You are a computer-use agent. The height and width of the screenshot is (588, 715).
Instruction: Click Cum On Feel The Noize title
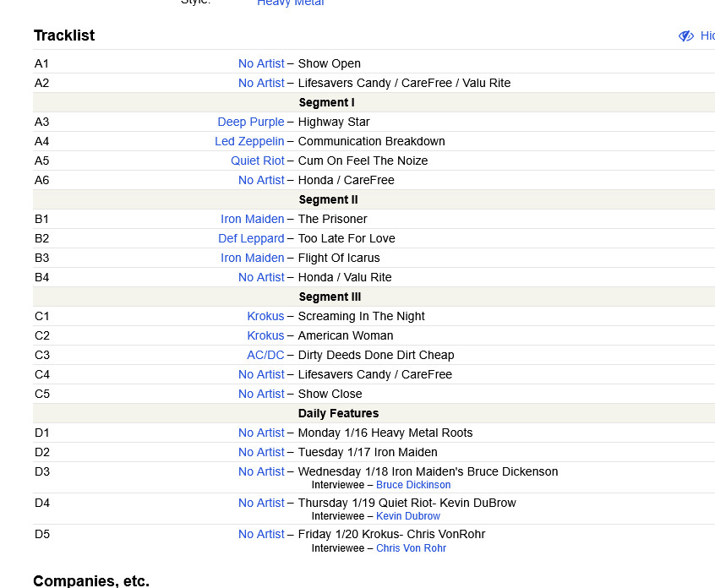point(363,161)
